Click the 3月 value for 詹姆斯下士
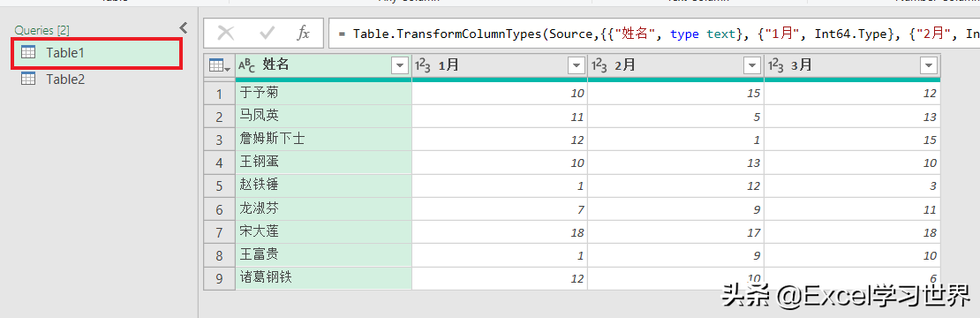 point(852,140)
